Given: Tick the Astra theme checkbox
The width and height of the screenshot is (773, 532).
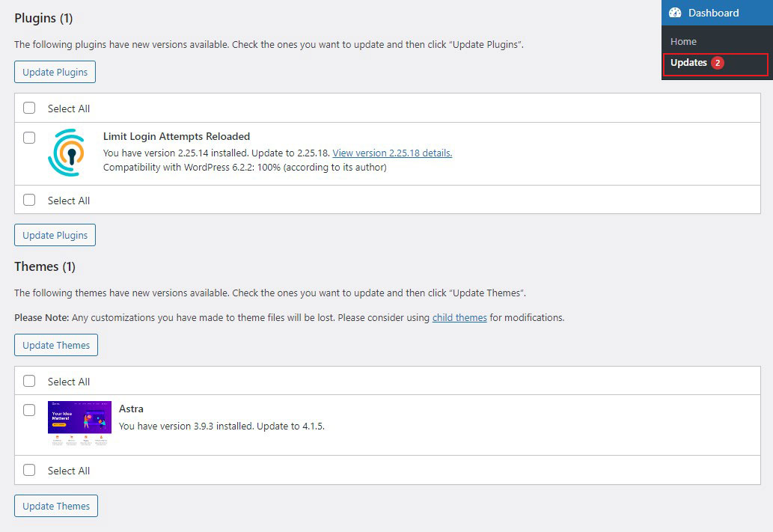Looking at the screenshot, I should pyautogui.click(x=29, y=410).
